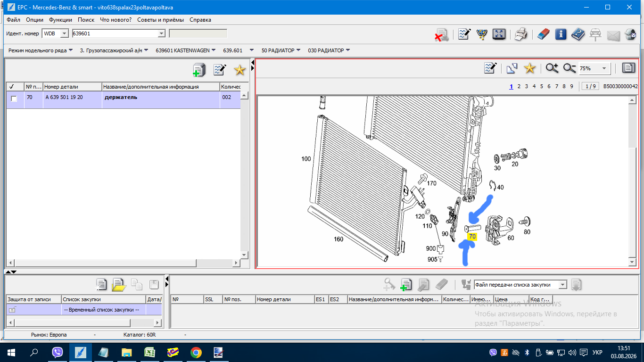644x362 pixels.
Task: Open Файл передачи списка закупки dropdown
Action: point(562,285)
